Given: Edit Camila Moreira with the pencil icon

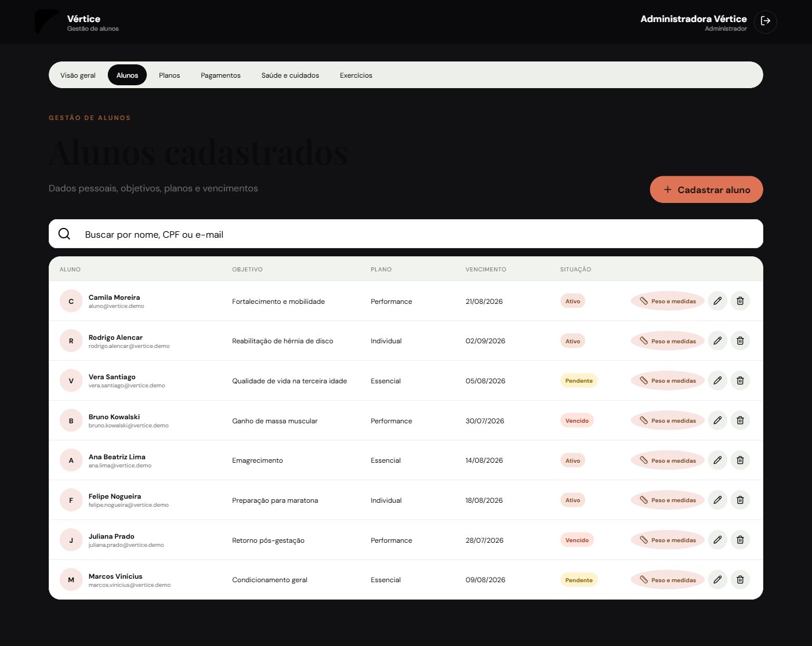Looking at the screenshot, I should click(x=717, y=301).
